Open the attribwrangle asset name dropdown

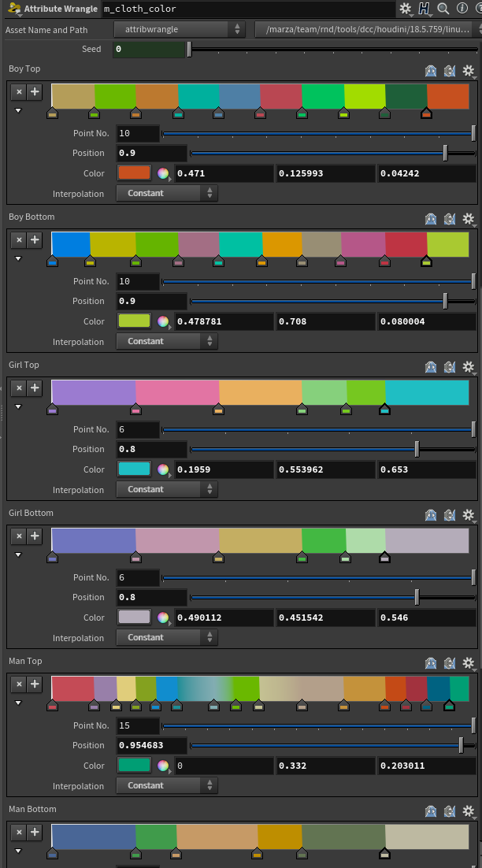180,29
